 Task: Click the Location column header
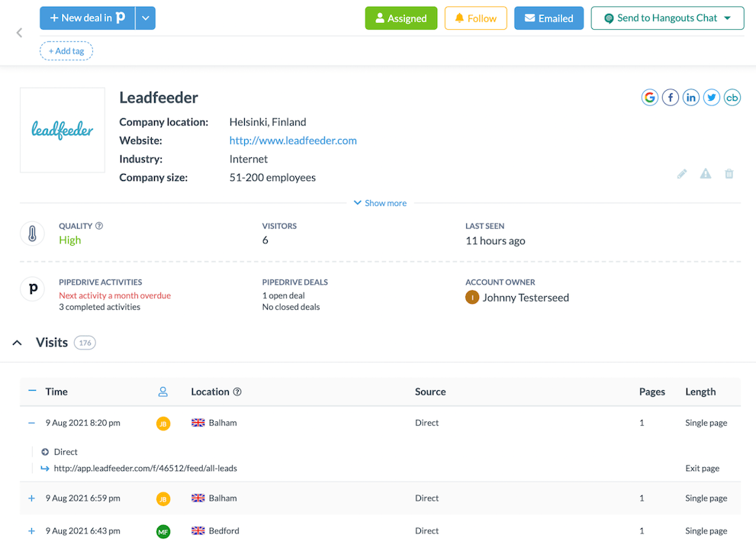pyautogui.click(x=211, y=392)
